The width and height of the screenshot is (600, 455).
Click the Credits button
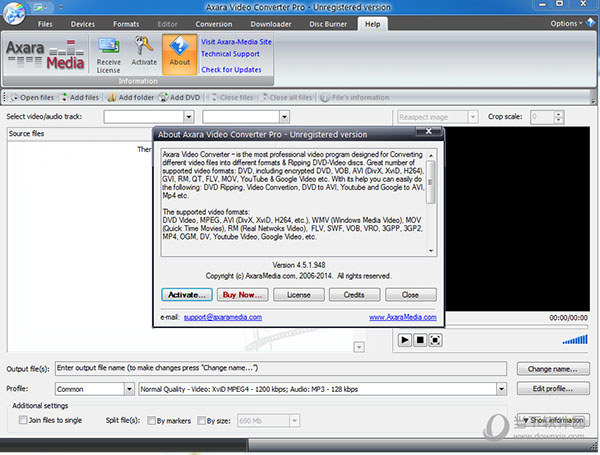click(x=354, y=295)
